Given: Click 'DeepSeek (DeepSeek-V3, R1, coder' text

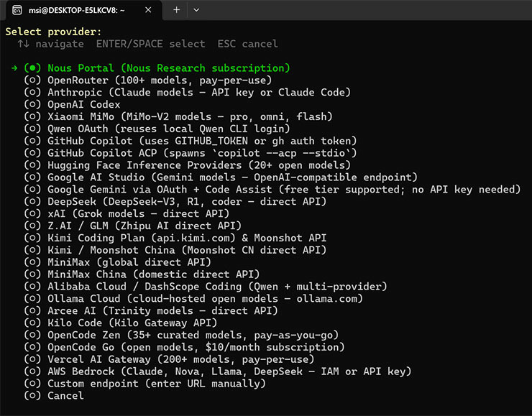Looking at the screenshot, I should (145, 201).
